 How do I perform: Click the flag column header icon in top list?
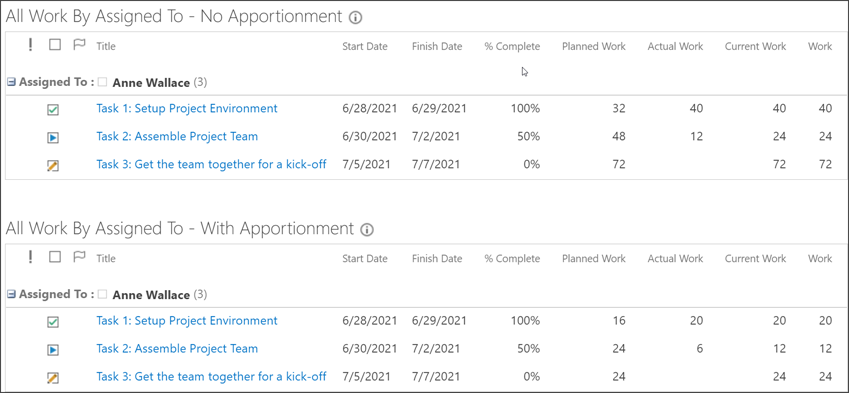click(79, 45)
